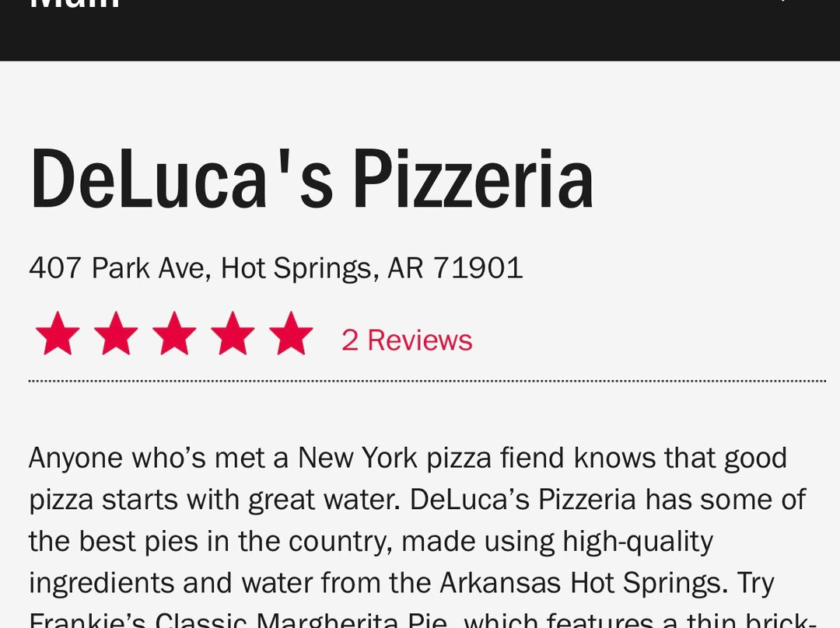Image resolution: width=840 pixels, height=628 pixels.
Task: Click the 71901 zip code
Action: [x=478, y=268]
